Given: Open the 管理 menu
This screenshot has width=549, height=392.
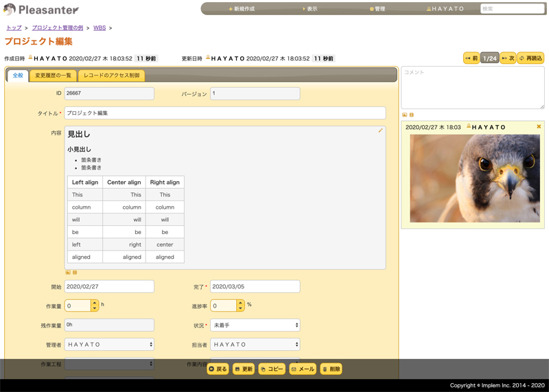Looking at the screenshot, I should [377, 9].
